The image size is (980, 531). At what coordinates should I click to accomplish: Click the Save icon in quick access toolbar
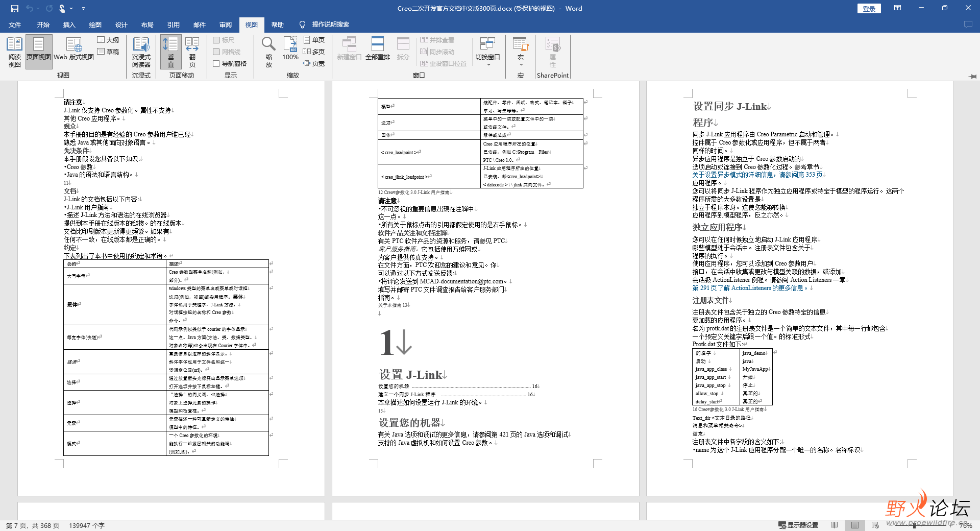[15, 9]
